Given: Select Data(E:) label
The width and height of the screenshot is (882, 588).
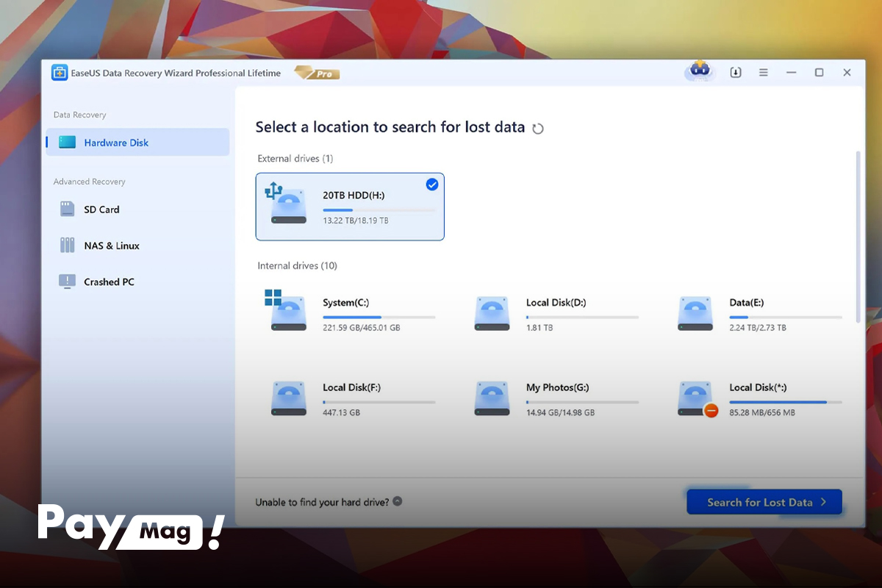Looking at the screenshot, I should (x=747, y=303).
